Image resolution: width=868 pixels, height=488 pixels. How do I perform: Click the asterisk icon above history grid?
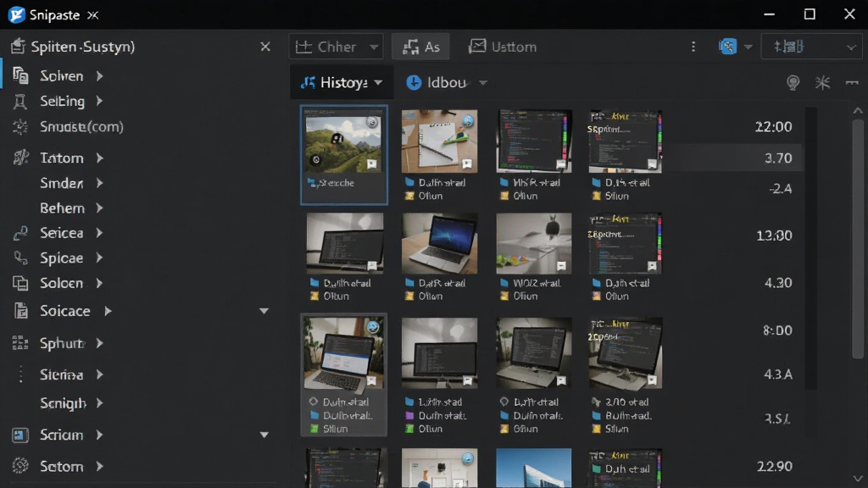point(822,83)
